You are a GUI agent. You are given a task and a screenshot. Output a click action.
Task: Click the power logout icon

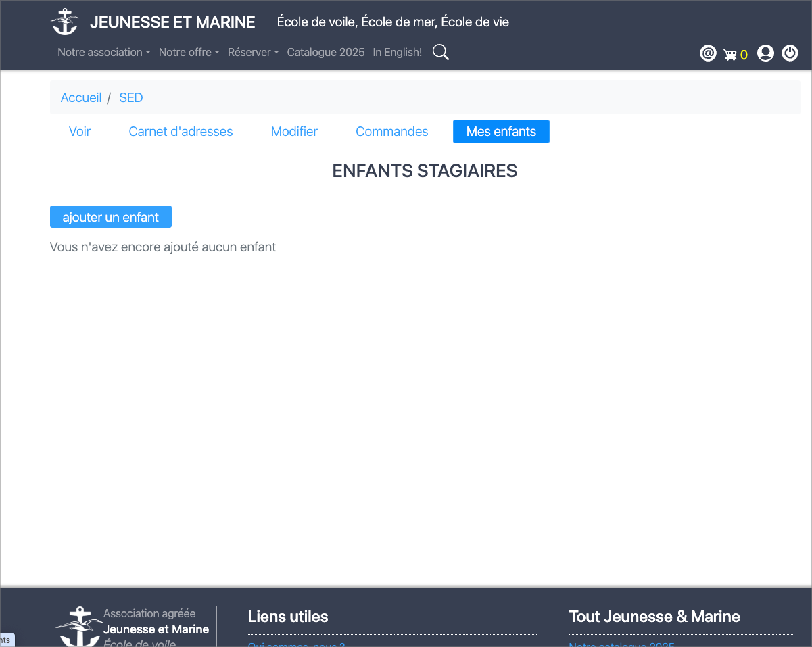(x=790, y=53)
